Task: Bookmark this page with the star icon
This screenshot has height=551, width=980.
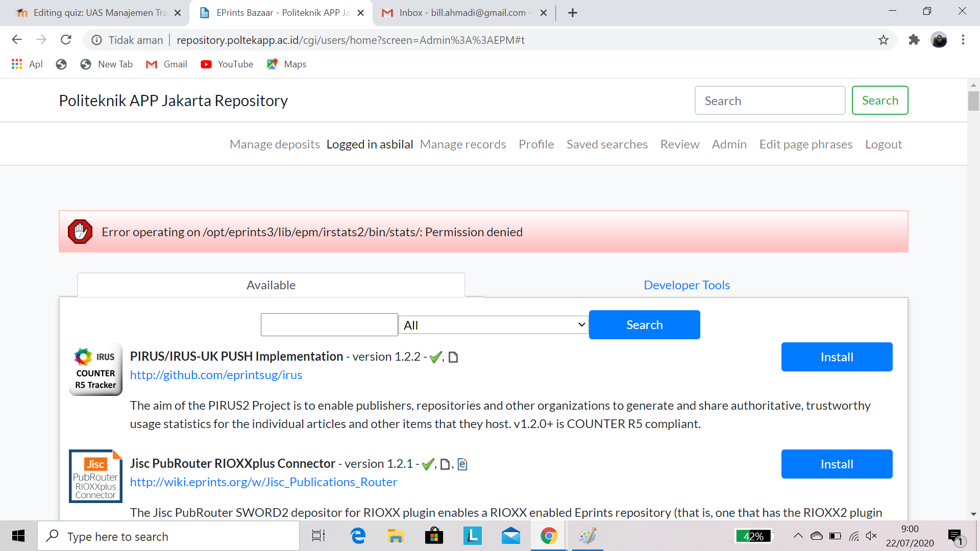Action: [x=884, y=40]
